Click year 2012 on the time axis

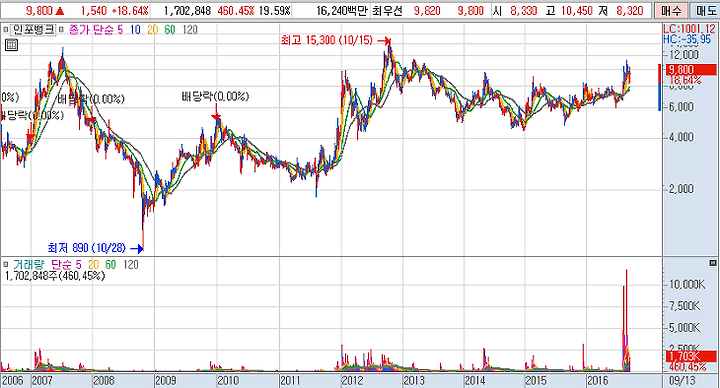click(352, 381)
